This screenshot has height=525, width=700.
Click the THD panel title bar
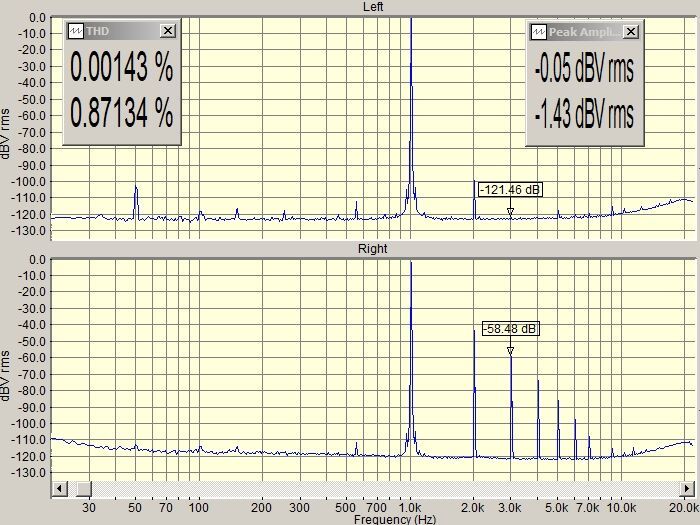click(122, 31)
